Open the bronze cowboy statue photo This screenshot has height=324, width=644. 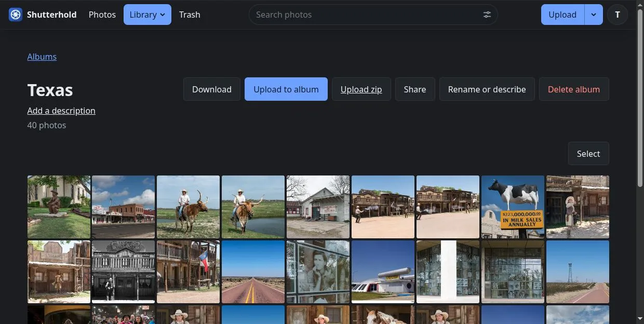pyautogui.click(x=59, y=207)
